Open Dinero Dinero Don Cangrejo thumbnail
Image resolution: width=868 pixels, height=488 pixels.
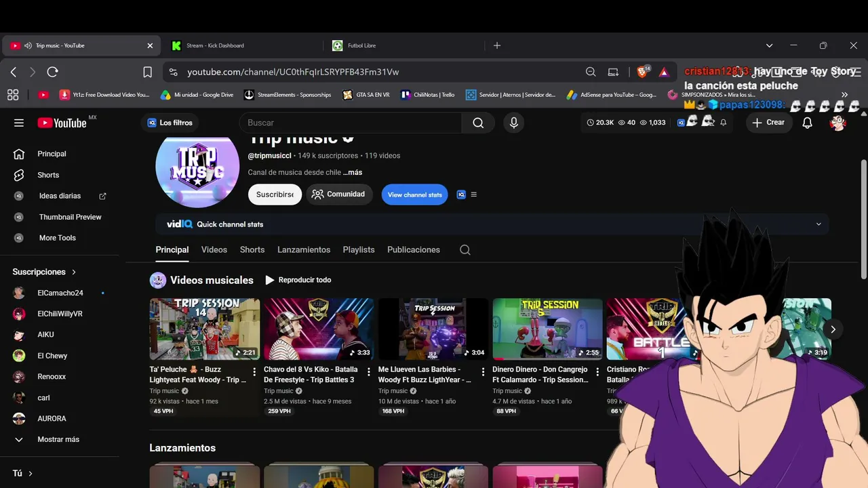pos(547,329)
